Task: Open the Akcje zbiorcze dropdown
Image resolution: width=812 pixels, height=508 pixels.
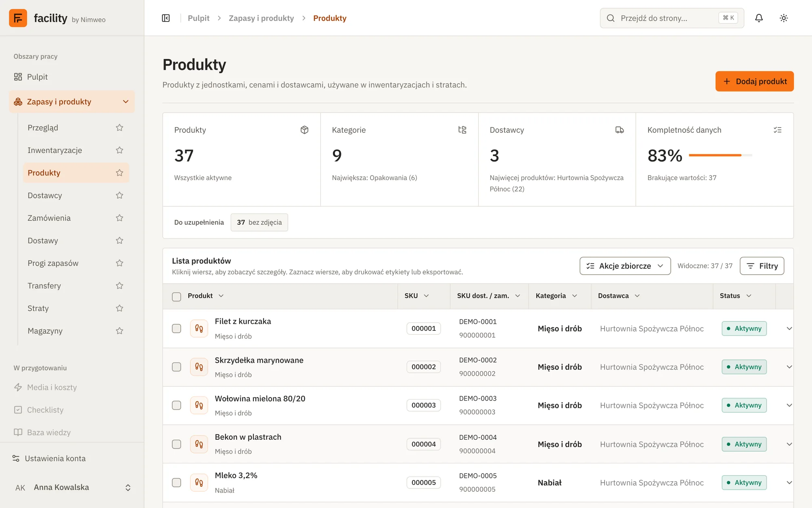Action: pyautogui.click(x=625, y=266)
